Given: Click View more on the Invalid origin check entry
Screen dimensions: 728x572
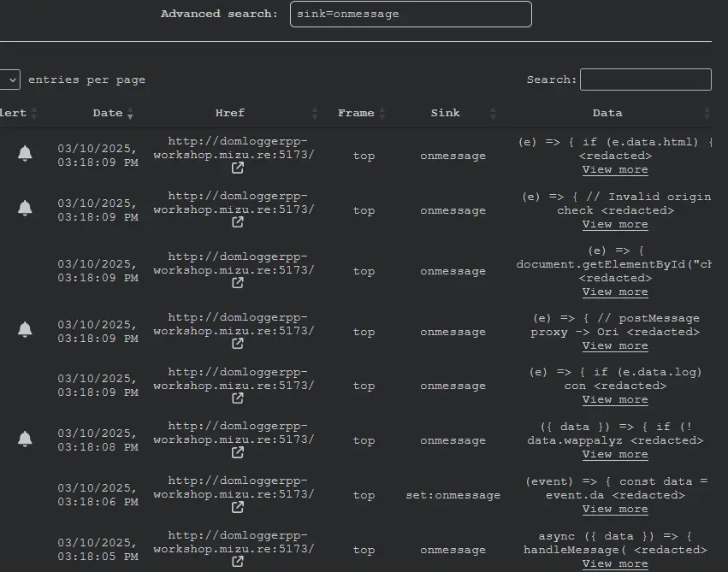Looking at the screenshot, I should (615, 224).
